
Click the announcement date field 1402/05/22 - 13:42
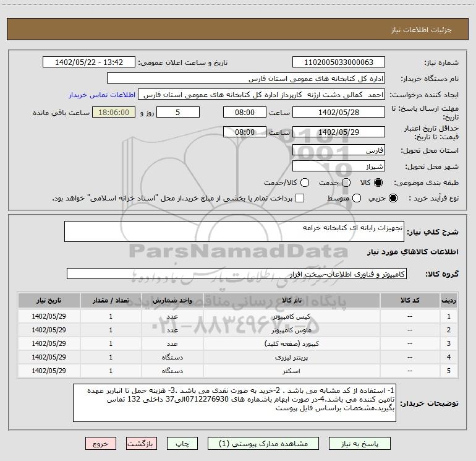pos(89,62)
